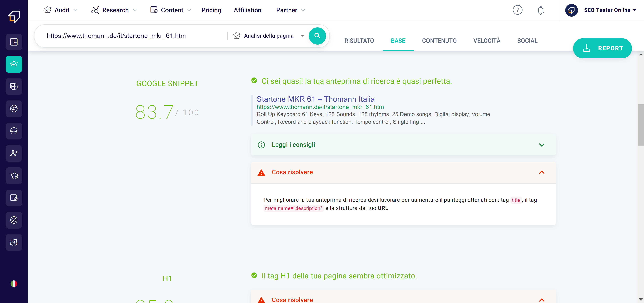Open the target-checkmark sidebar icon
644x303 pixels.
pos(14,220)
